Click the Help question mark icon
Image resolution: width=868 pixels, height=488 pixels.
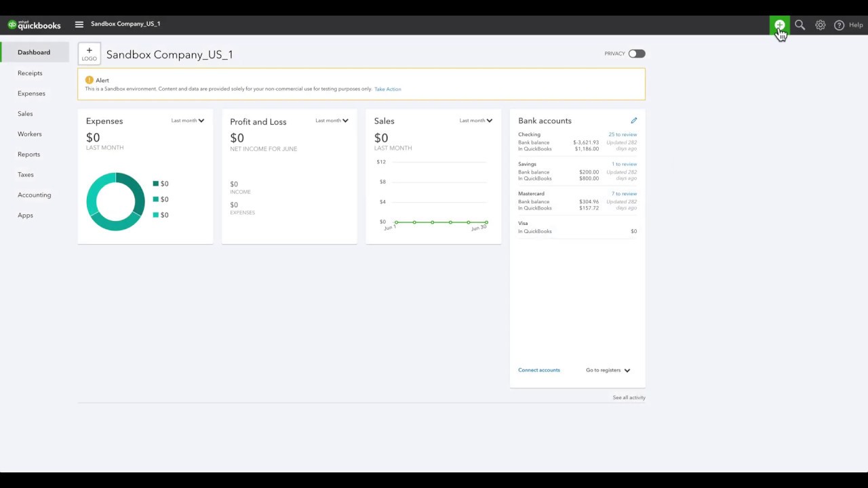[840, 25]
